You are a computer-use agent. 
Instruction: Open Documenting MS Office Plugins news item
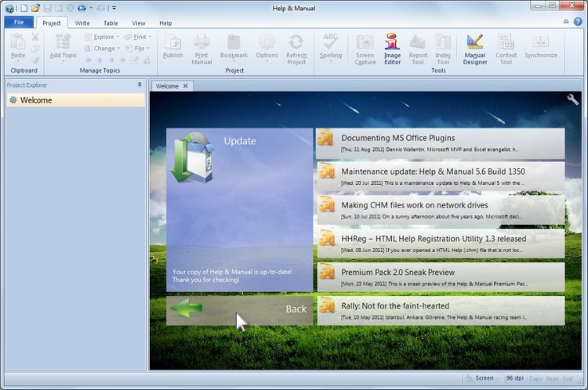tap(441, 143)
